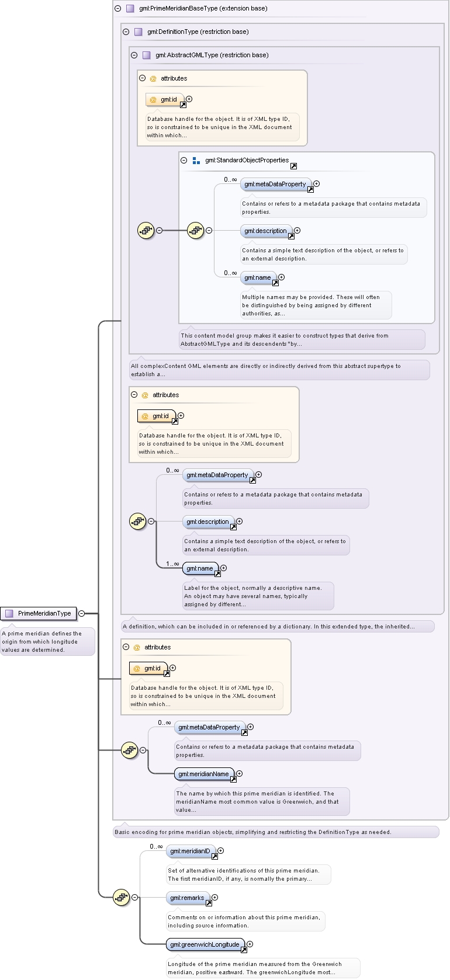Select the gml:meridianID element

pyautogui.click(x=191, y=851)
